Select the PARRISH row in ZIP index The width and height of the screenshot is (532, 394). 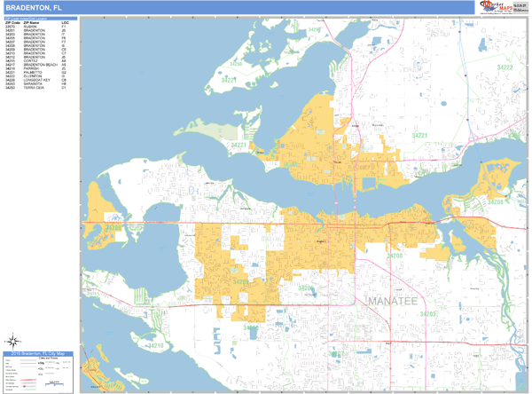[x=35, y=68]
